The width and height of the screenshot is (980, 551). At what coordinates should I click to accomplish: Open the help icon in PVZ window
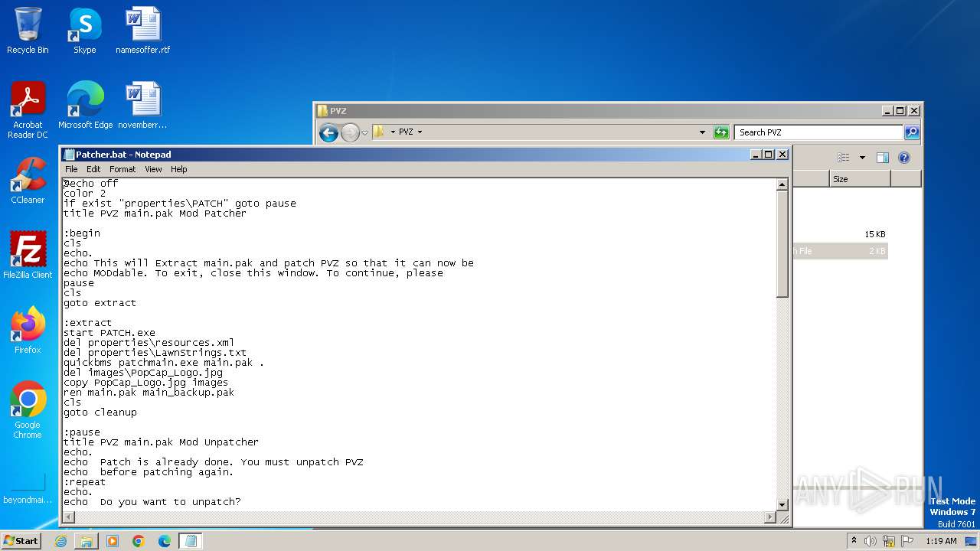[x=904, y=158]
